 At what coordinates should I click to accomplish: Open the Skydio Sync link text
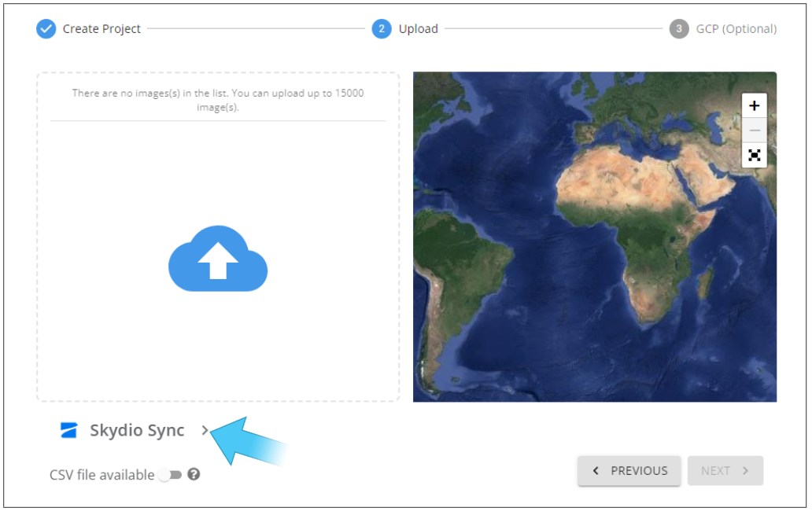pyautogui.click(x=137, y=431)
